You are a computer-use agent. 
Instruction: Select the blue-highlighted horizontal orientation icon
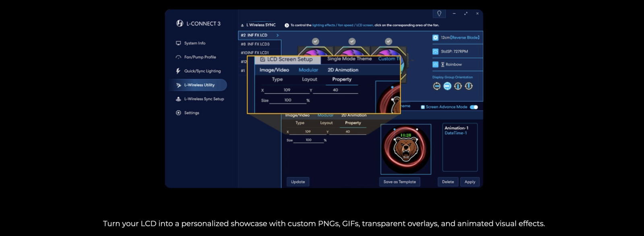coord(447,86)
